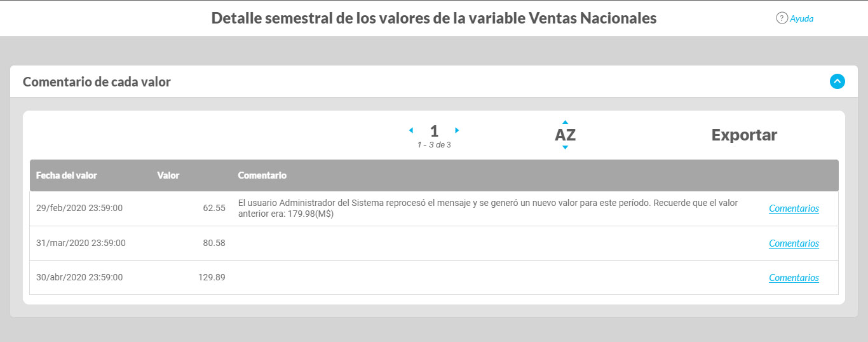Go to next page with right arrow
The width and height of the screenshot is (868, 342).
pos(457,130)
